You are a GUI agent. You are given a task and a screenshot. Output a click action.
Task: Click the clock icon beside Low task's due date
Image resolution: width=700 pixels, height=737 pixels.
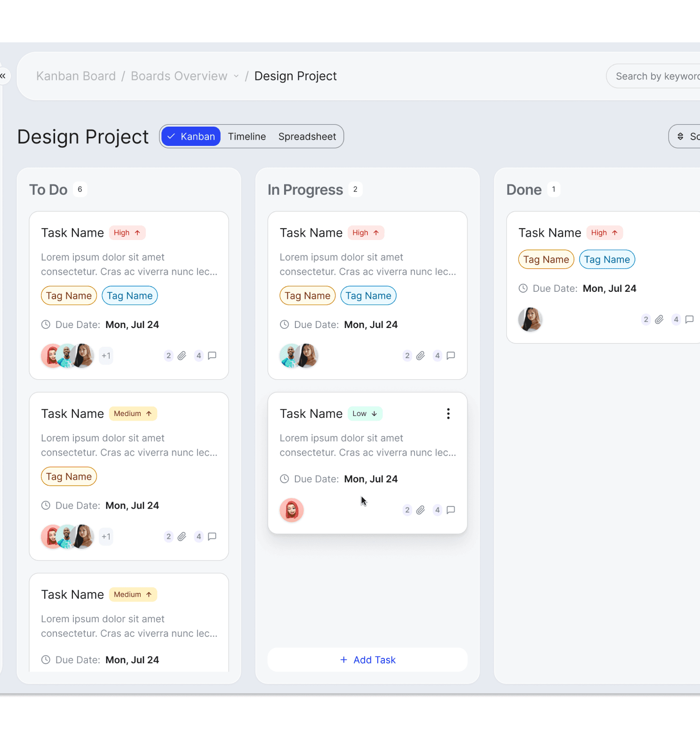[x=285, y=479]
